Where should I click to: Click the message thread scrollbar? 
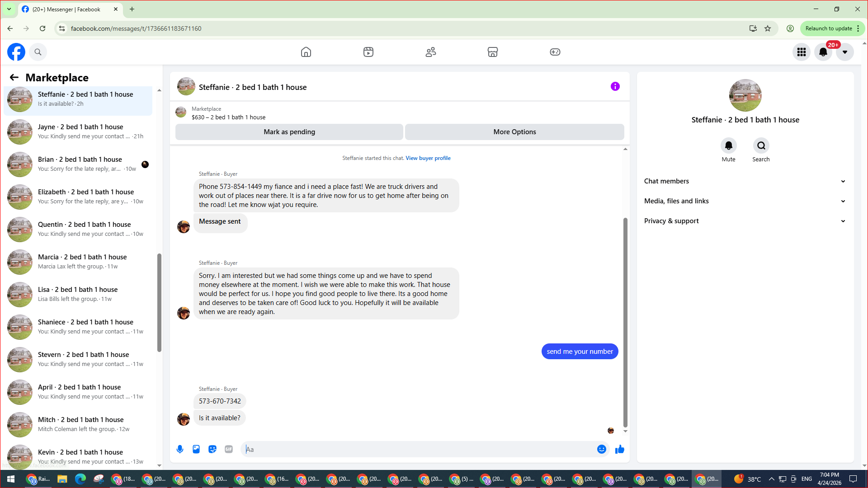pos(625,322)
